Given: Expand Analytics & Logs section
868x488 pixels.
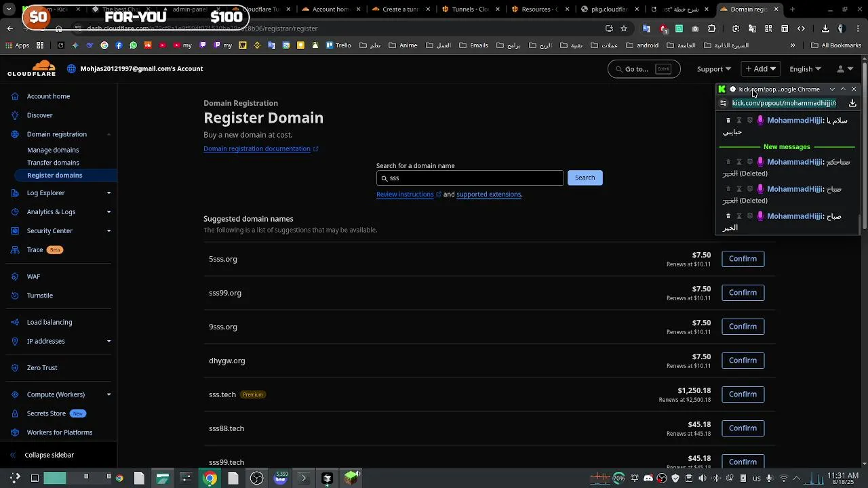Looking at the screenshot, I should click(108, 212).
